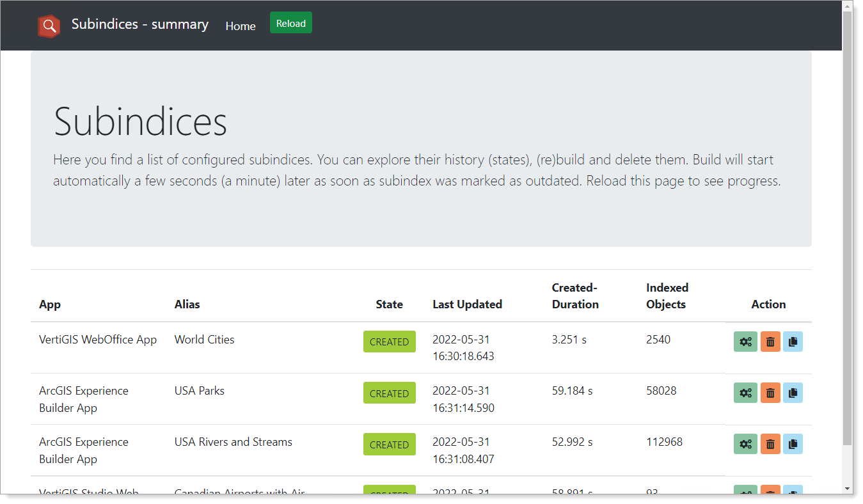Select the World Cities alias cell
The height and width of the screenshot is (504, 863).
tap(205, 340)
